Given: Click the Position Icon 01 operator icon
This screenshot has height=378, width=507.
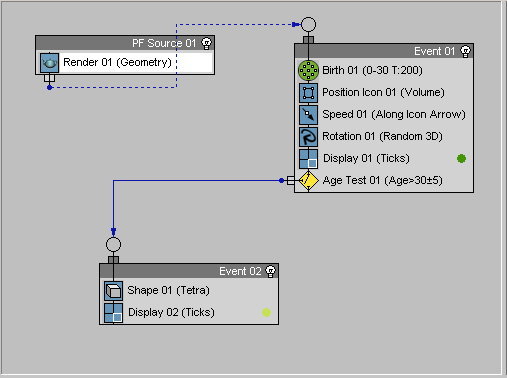Looking at the screenshot, I should click(x=308, y=93).
